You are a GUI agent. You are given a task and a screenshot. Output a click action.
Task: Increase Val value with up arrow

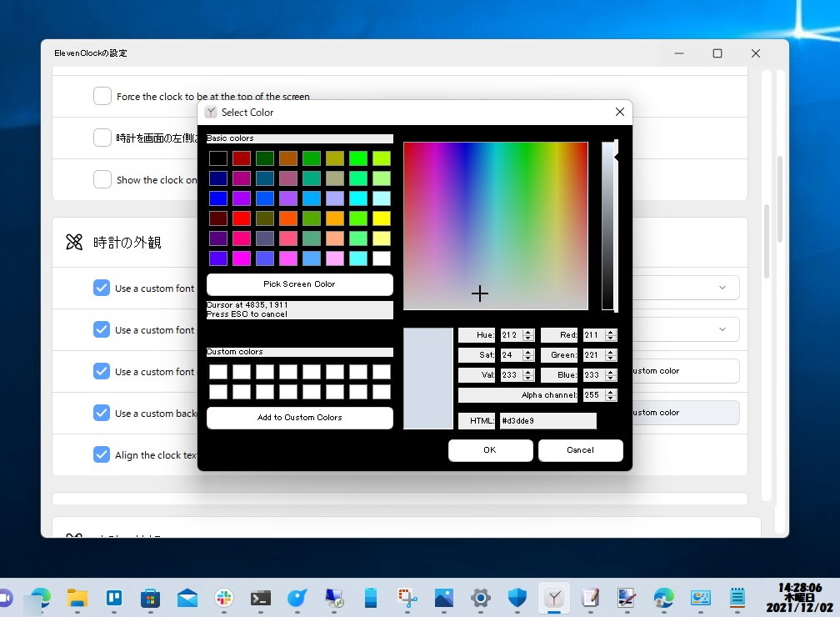tap(528, 372)
